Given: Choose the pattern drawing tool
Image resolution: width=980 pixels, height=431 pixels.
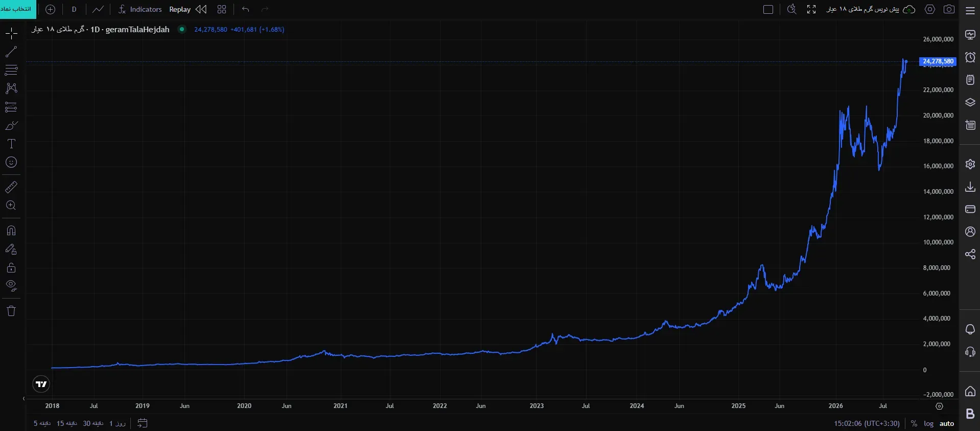Looking at the screenshot, I should point(11,88).
